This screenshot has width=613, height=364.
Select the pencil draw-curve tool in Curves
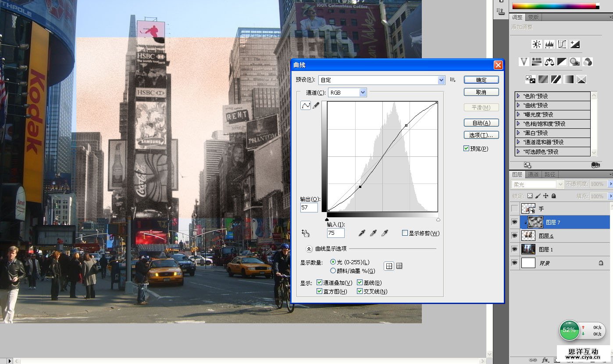316,106
